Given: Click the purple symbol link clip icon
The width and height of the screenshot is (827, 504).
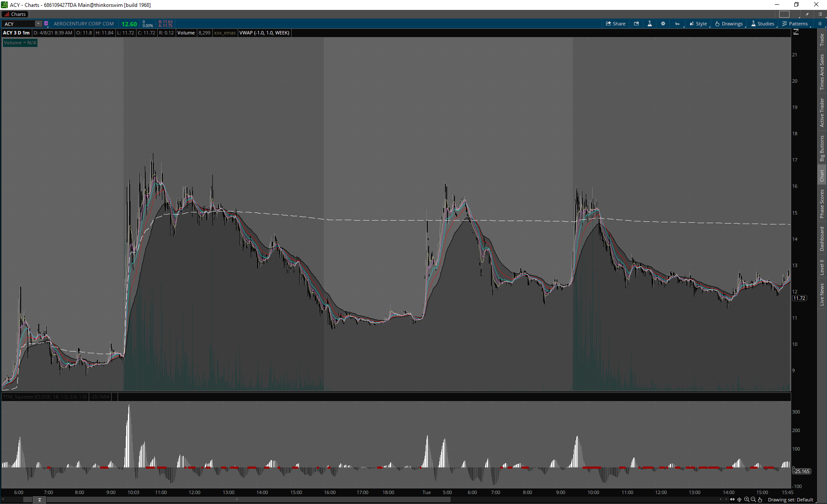Looking at the screenshot, I should 46,24.
